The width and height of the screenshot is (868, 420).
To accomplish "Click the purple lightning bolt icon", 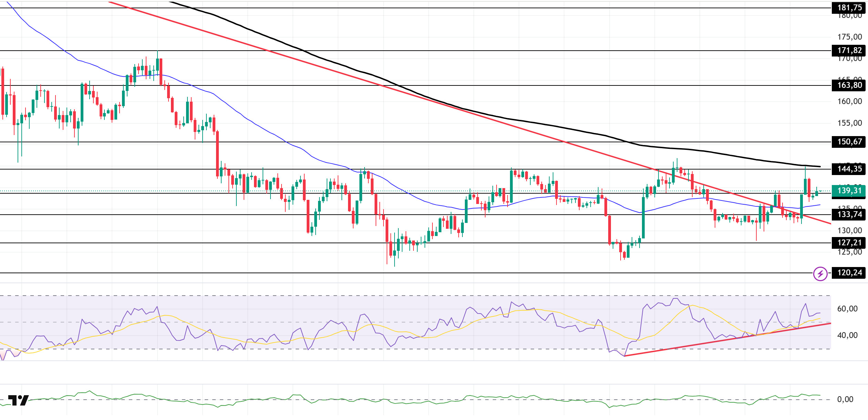I will [x=820, y=274].
